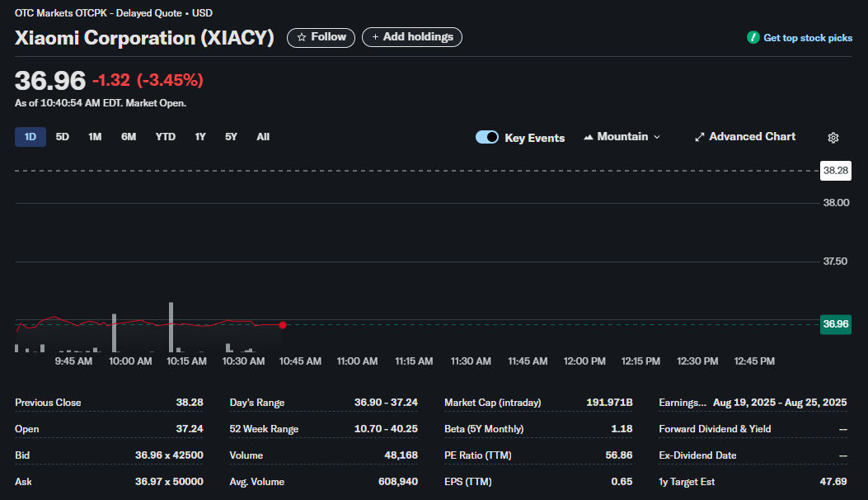Click the 36.96 current price label on axis

[835, 324]
